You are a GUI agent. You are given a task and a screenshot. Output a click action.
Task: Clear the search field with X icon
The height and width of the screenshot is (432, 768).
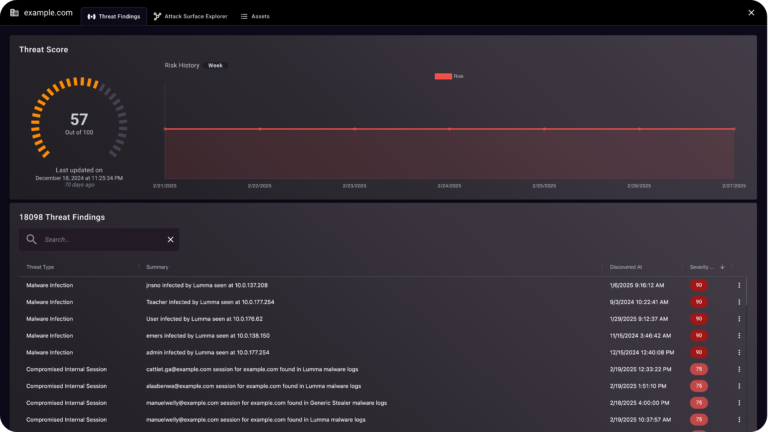point(170,240)
